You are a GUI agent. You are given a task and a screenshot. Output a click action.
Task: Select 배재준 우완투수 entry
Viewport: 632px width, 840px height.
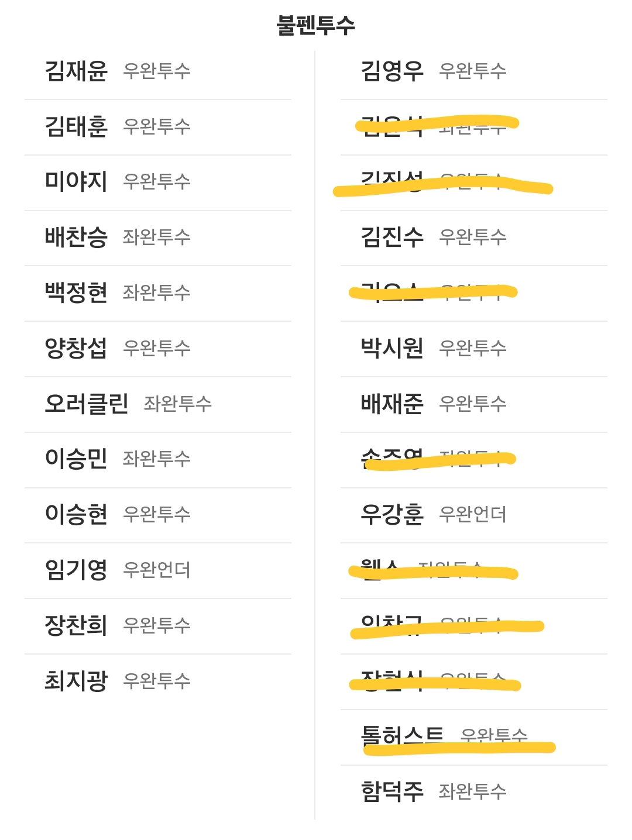click(x=474, y=404)
